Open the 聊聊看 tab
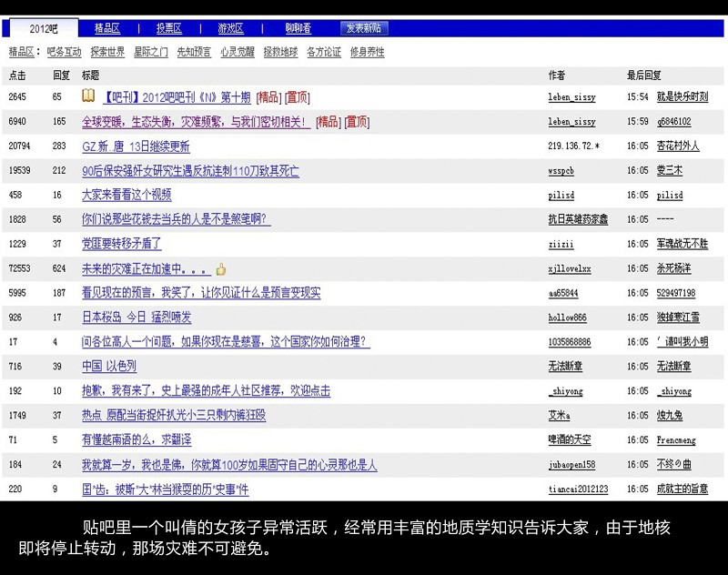728x575 pixels. pos(298,28)
